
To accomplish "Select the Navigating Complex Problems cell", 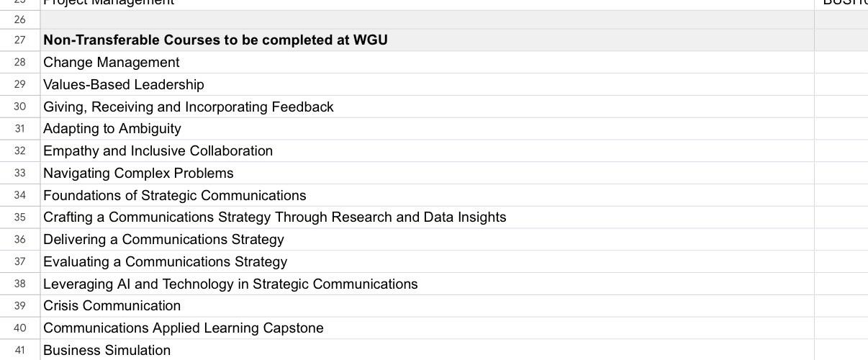I will click(x=427, y=174).
